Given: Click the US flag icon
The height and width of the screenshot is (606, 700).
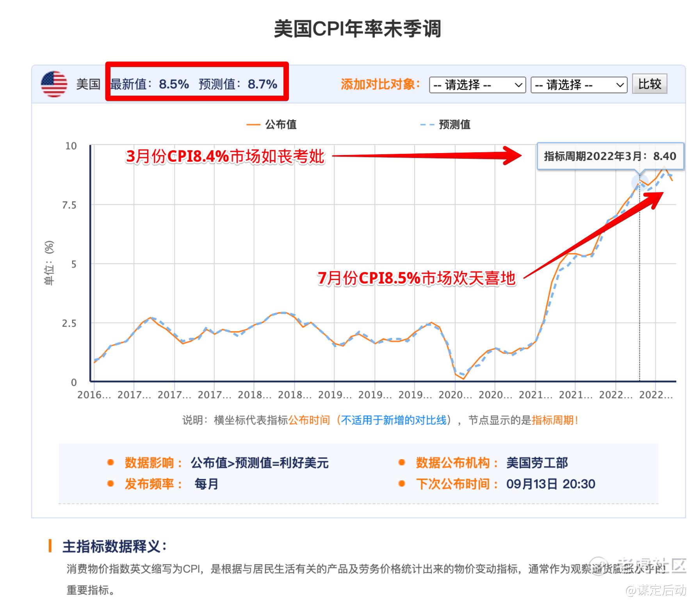Looking at the screenshot, I should [x=54, y=84].
